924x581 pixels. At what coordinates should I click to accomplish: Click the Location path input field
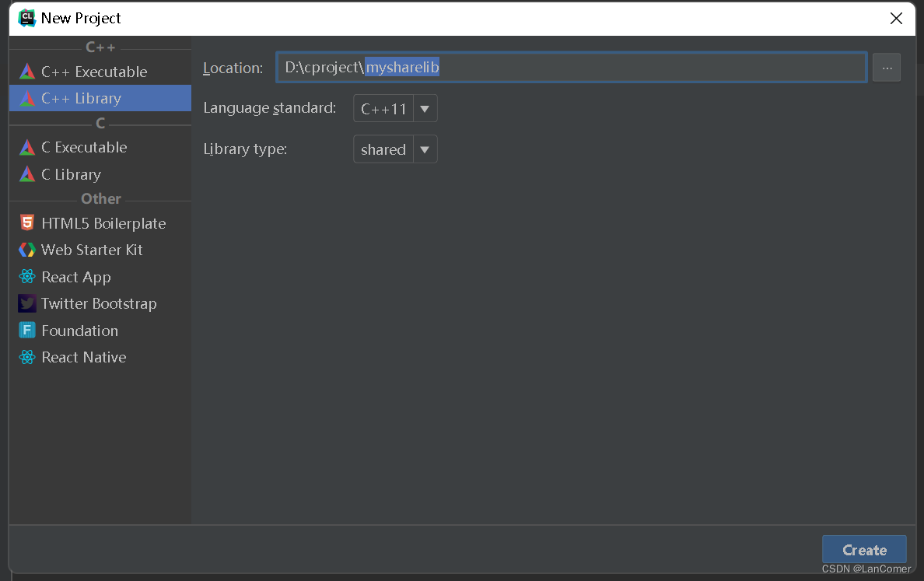[x=571, y=67]
